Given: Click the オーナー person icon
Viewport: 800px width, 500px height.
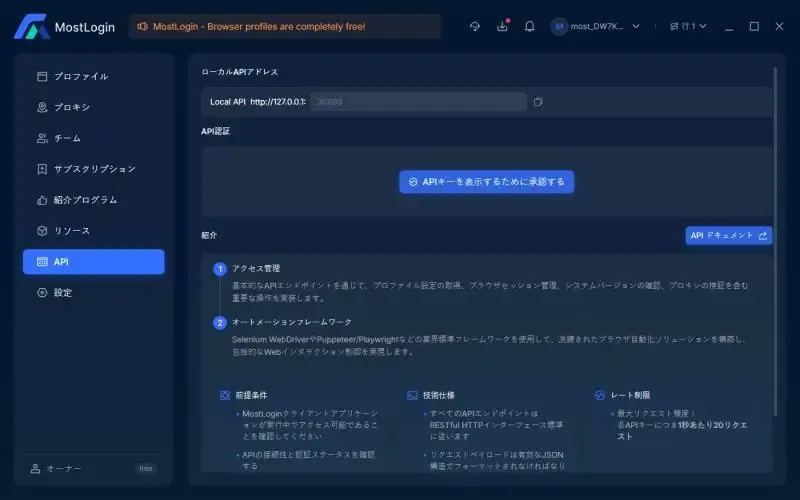Looking at the screenshot, I should point(35,468).
